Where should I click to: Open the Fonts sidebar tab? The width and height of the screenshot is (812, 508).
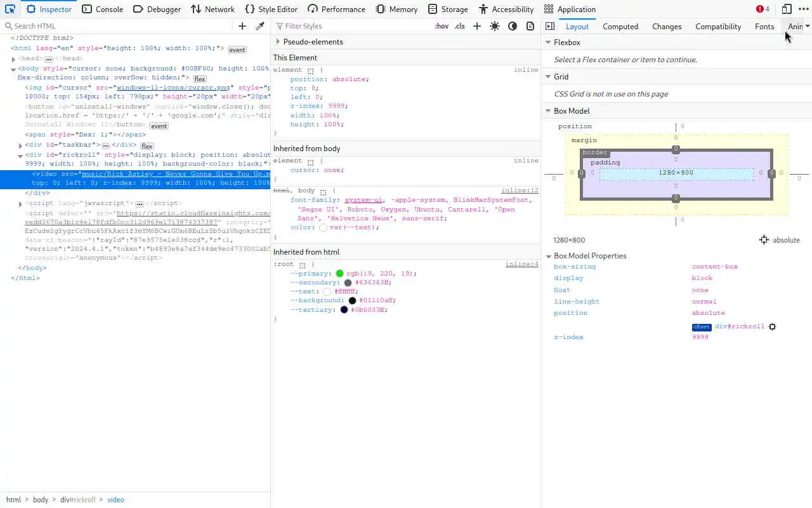(x=764, y=26)
